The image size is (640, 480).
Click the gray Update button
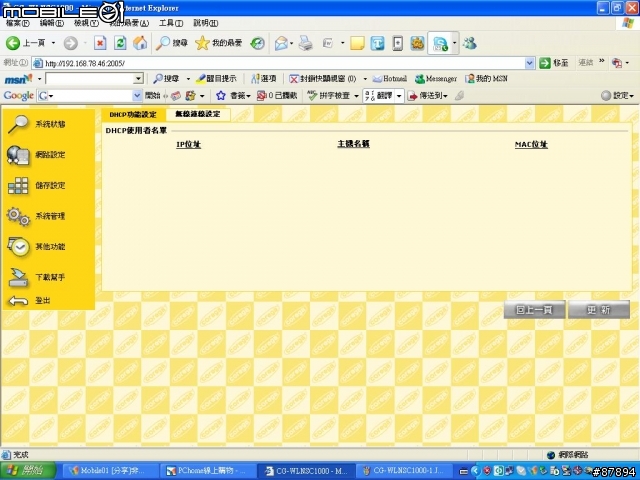(599, 310)
